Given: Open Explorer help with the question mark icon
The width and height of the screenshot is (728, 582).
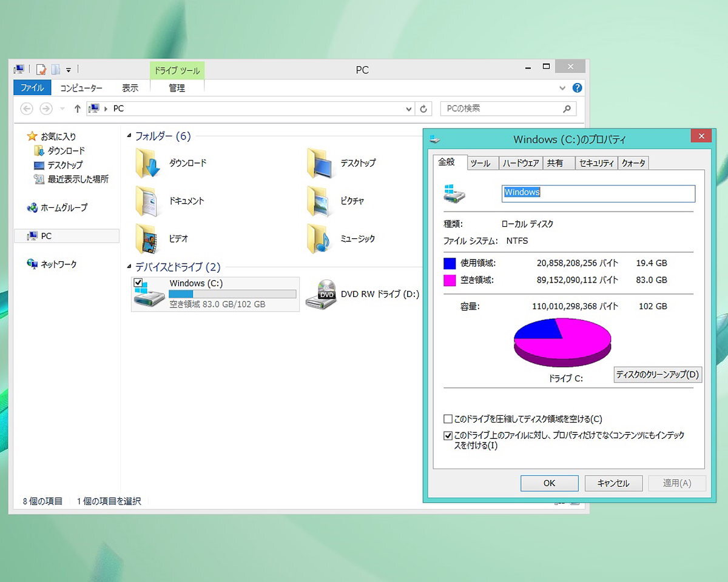Looking at the screenshot, I should (x=577, y=88).
